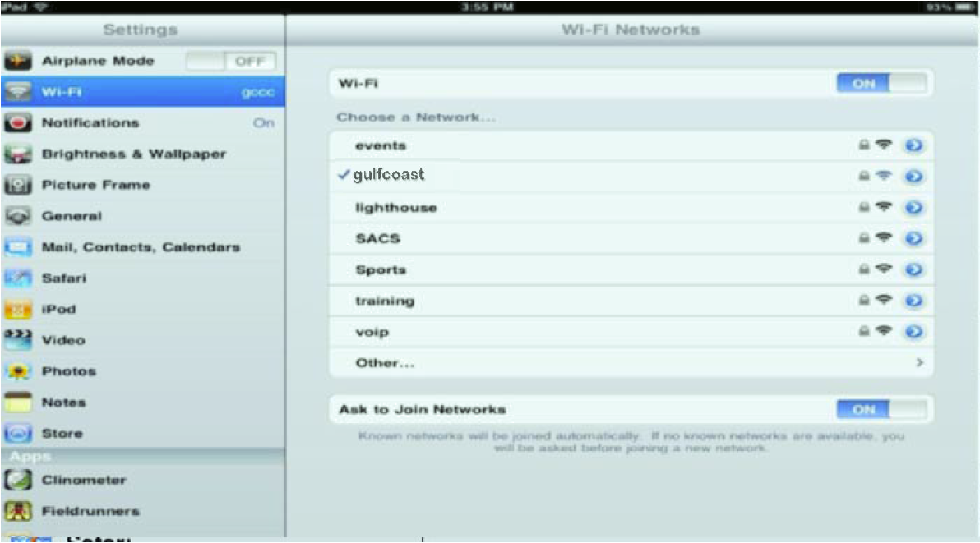The image size is (980, 543).
Task: Open Clinometer app settings
Action: [x=142, y=480]
